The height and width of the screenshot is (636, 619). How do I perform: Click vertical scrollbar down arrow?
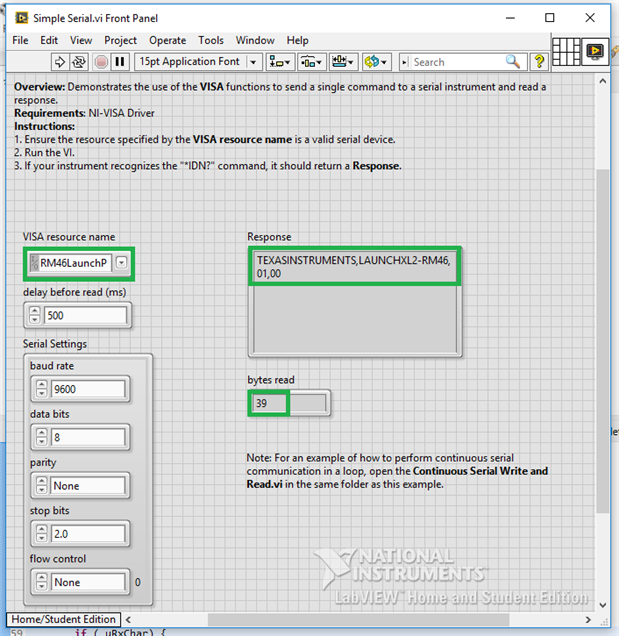[603, 605]
